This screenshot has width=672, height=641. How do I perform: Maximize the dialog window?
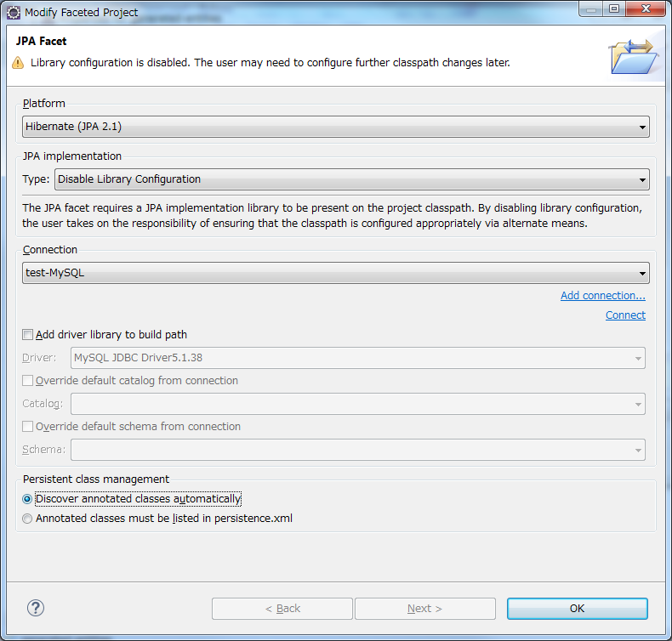614,9
